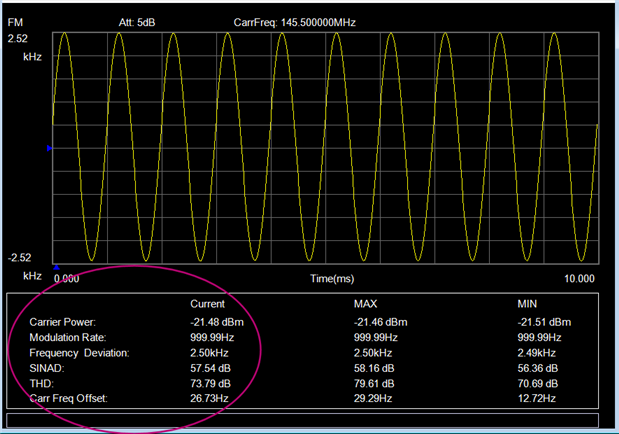Click the 10.000 time end value

click(x=579, y=279)
